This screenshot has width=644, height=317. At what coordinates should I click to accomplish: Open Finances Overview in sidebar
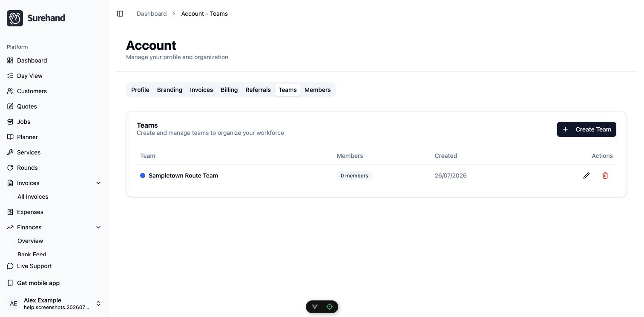point(30,241)
